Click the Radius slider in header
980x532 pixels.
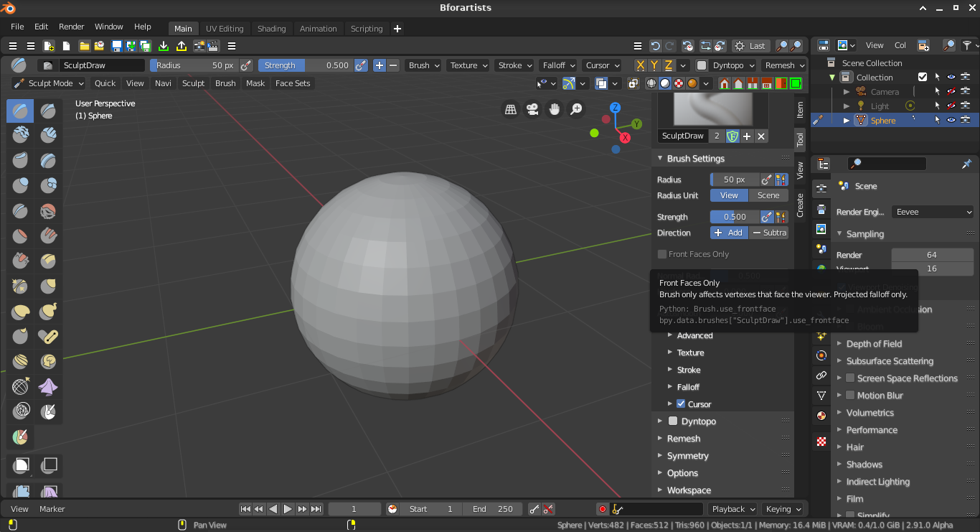coord(194,65)
